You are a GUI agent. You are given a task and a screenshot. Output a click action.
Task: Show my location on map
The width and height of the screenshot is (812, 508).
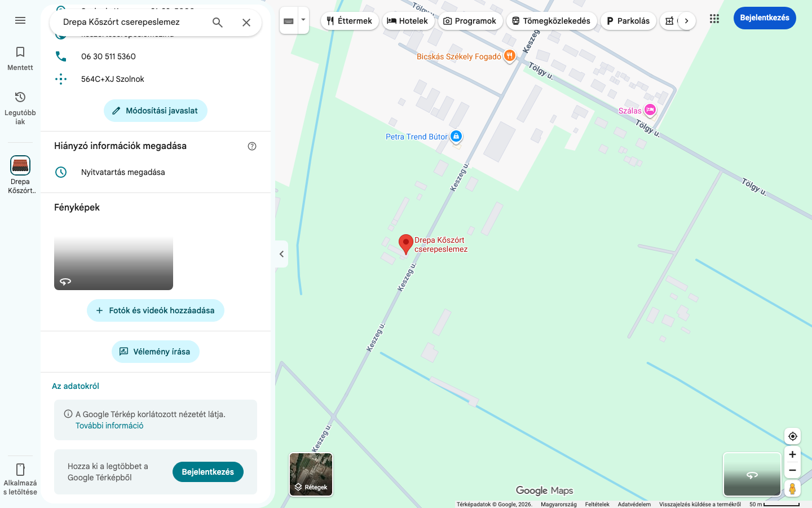tap(792, 436)
